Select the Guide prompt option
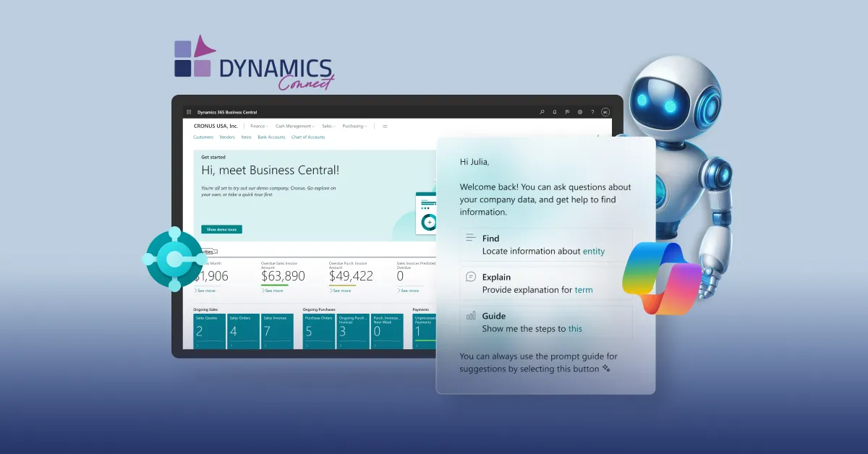 546,322
